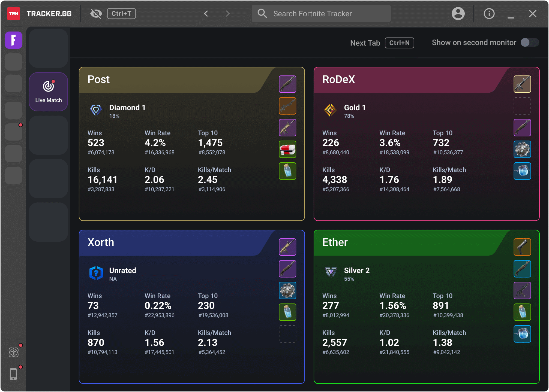The width and height of the screenshot is (549, 392).
Task: Click Post's Kills value 16,141
Action: 102,180
